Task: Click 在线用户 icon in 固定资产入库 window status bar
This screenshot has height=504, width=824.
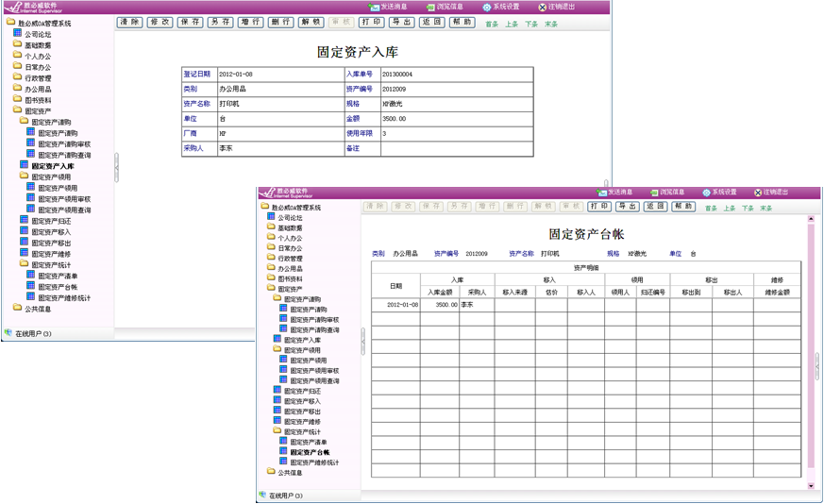Action: (x=8, y=332)
